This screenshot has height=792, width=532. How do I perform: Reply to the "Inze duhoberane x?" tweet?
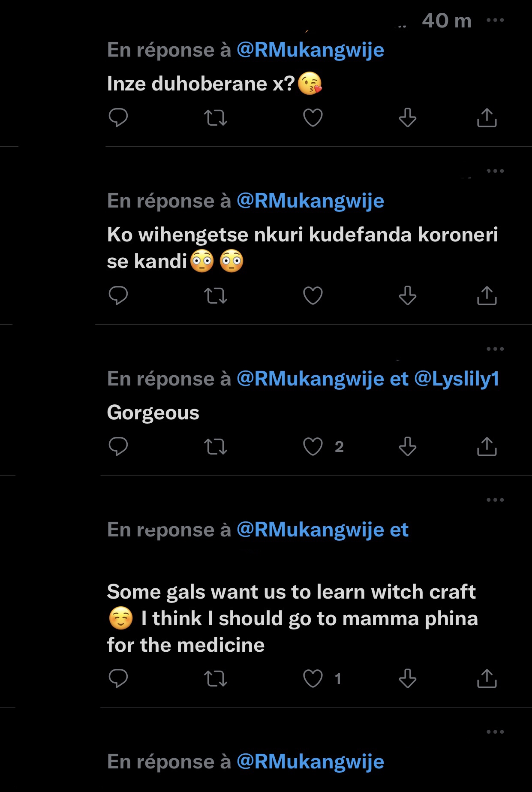point(118,117)
